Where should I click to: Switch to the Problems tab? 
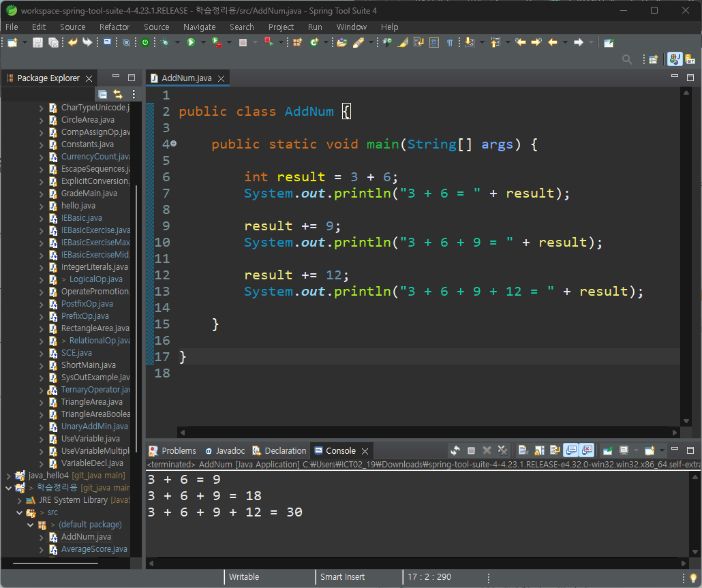[x=172, y=450]
